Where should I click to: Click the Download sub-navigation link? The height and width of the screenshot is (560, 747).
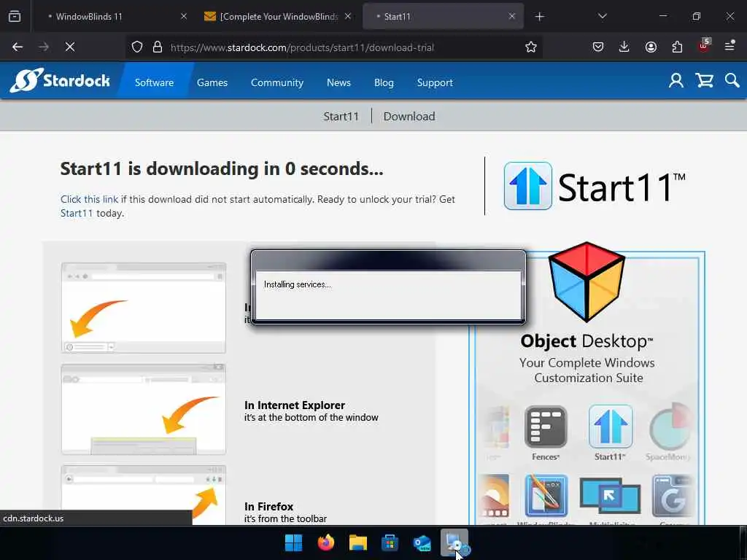click(x=409, y=116)
